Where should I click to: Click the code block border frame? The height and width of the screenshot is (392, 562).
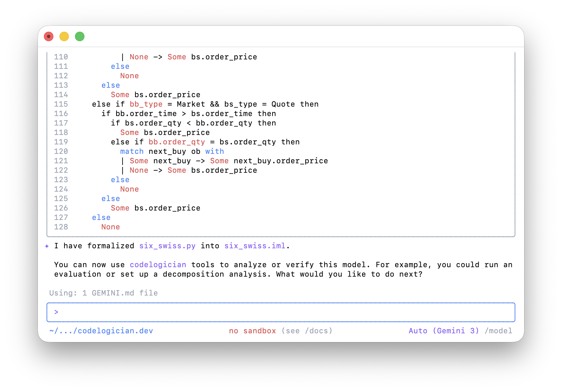coord(280,48)
